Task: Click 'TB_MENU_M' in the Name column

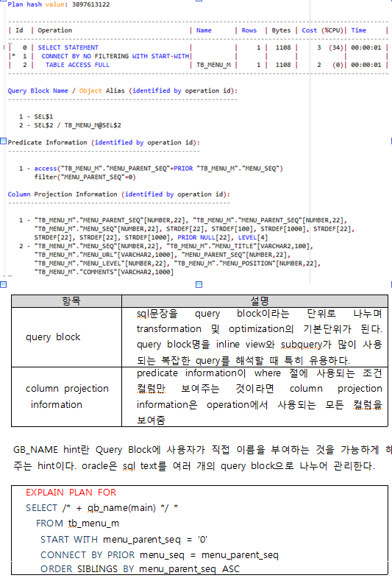Action: [x=213, y=65]
